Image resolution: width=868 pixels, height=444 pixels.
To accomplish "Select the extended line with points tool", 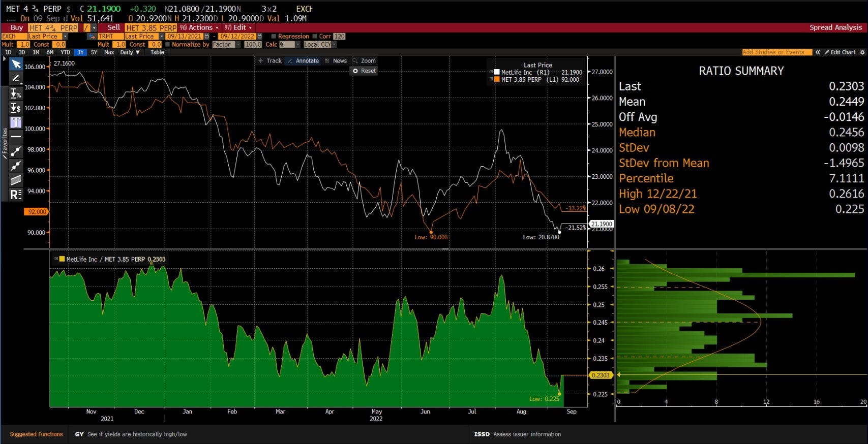I will pyautogui.click(x=16, y=166).
